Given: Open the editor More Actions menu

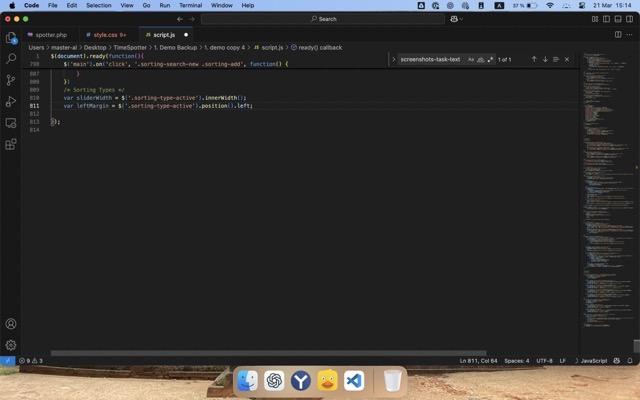Looking at the screenshot, I should point(630,34).
